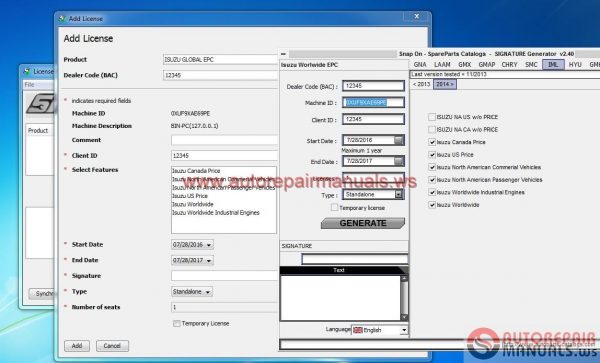The width and height of the screenshot is (600, 363).
Task: Select Isuzu Worldwide in Select Features list
Action: pyautogui.click(x=192, y=204)
